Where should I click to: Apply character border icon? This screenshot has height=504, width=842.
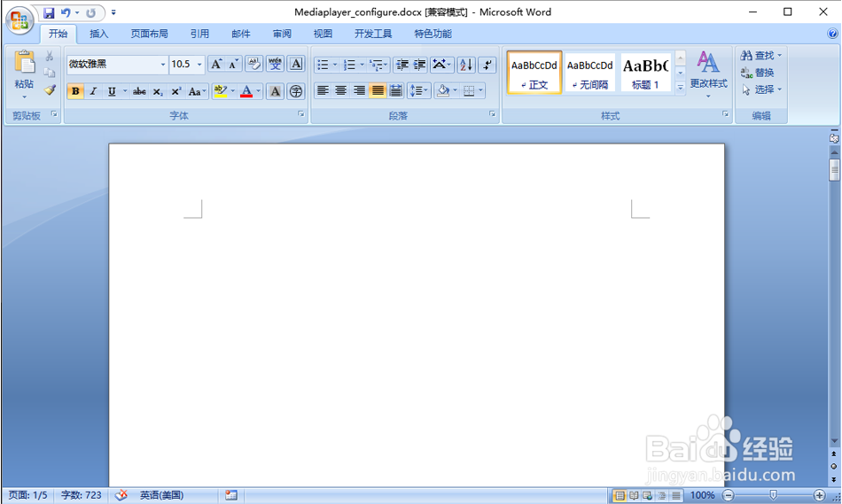tap(296, 65)
